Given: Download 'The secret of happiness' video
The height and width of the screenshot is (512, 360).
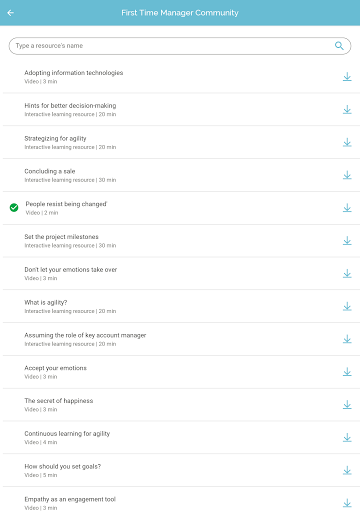Looking at the screenshot, I should (x=347, y=405).
